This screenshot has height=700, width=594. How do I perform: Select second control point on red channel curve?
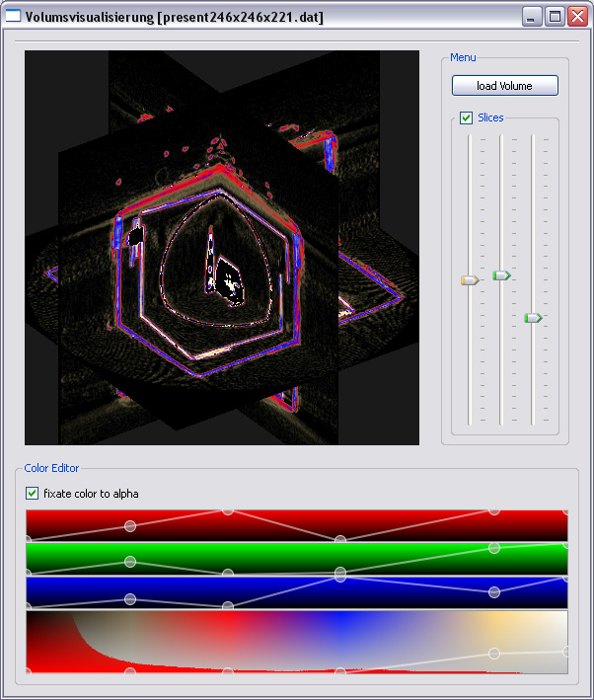130,526
